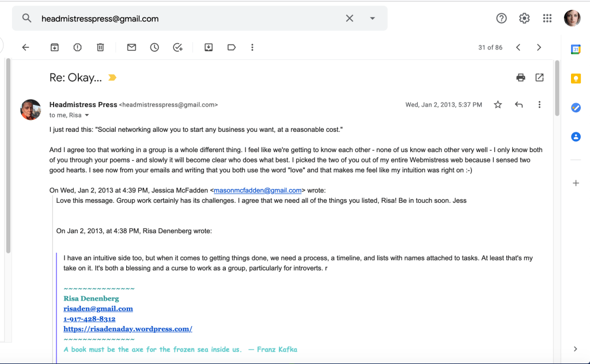Viewport: 590px width, 364px height.
Task: Open the risadenaday.wordpress.com link
Action: pos(128,329)
